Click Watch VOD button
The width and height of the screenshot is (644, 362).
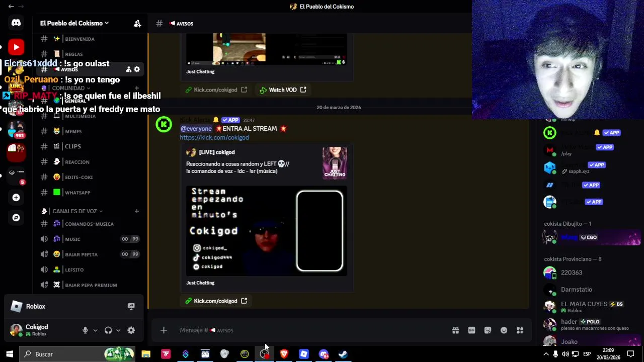(283, 89)
